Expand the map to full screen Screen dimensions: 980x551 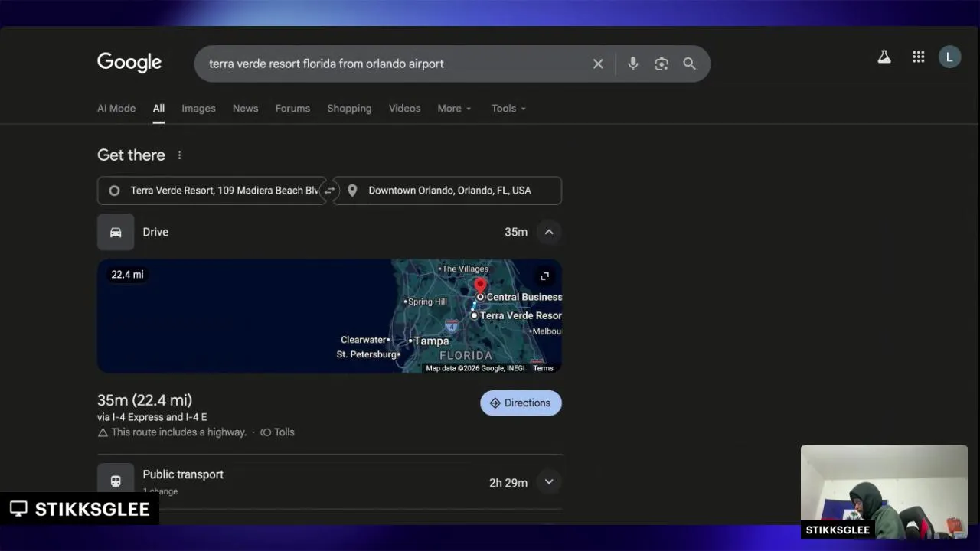tap(544, 276)
